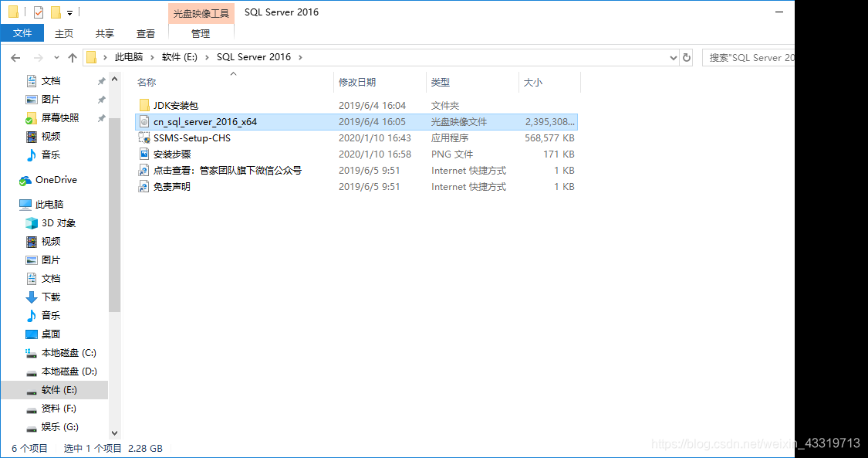The image size is (868, 458).
Task: Expand chevron after SQL Server 2016 in address bar
Action: tap(301, 57)
